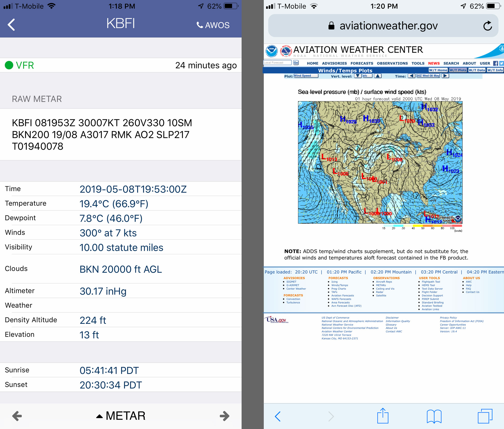This screenshot has width=504, height=429.
Task: Tap the Safari address bar
Action: point(383,26)
